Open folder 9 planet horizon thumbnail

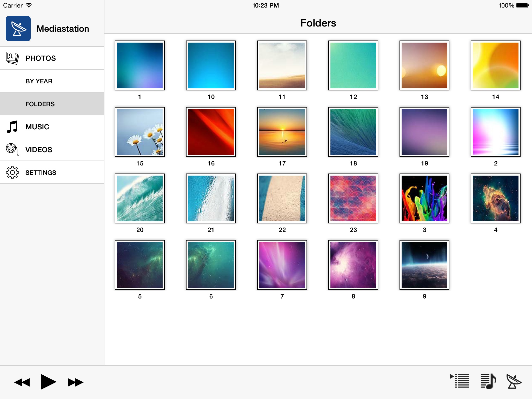[x=424, y=265]
